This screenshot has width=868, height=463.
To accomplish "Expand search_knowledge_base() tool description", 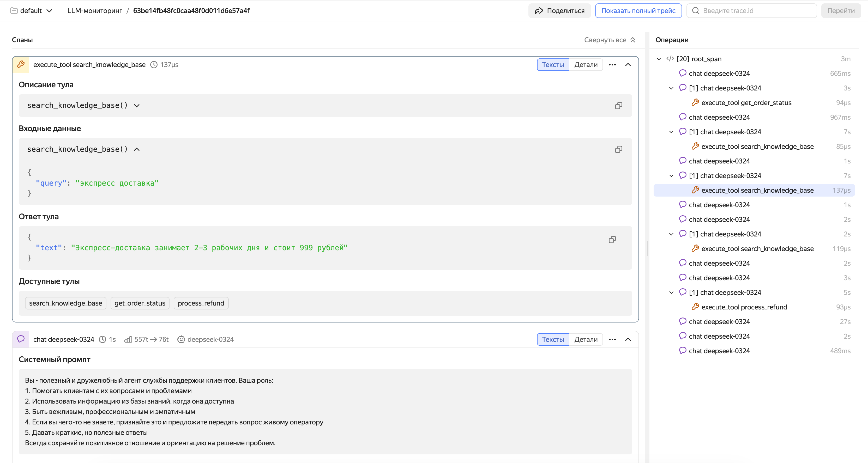I will click(x=136, y=106).
